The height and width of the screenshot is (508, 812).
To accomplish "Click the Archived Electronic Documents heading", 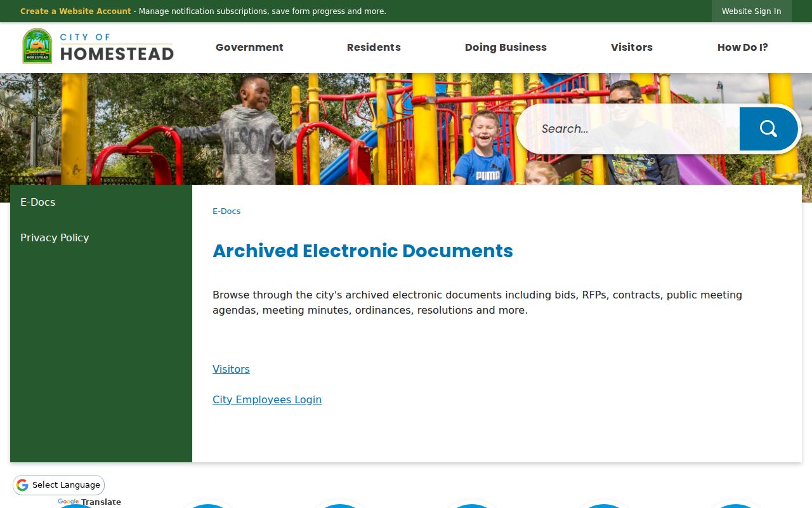I will pyautogui.click(x=363, y=251).
